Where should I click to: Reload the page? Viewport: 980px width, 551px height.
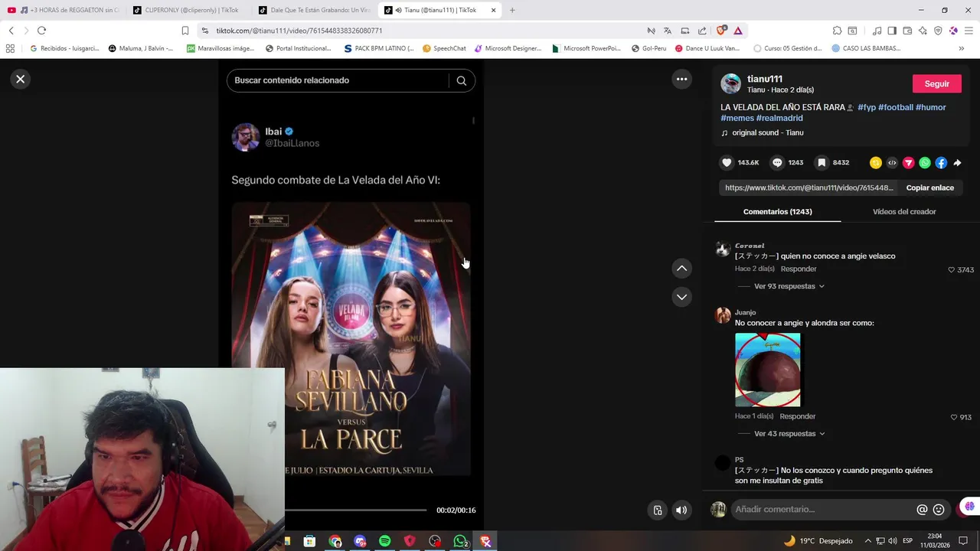click(x=41, y=31)
